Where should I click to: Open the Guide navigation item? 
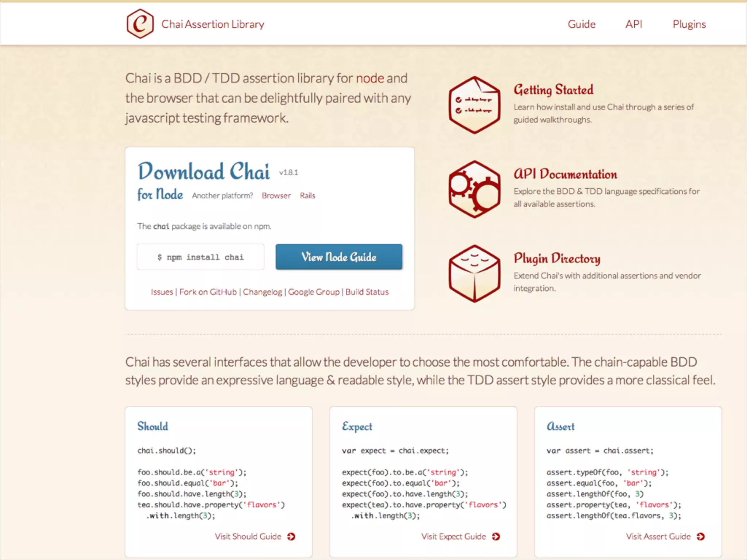pyautogui.click(x=581, y=24)
